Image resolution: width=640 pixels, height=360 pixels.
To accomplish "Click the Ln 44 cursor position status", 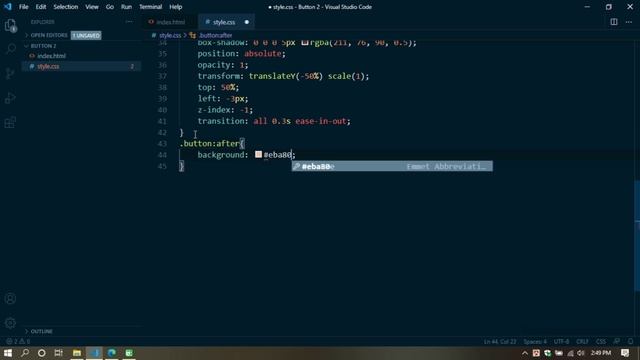I will [500, 341].
